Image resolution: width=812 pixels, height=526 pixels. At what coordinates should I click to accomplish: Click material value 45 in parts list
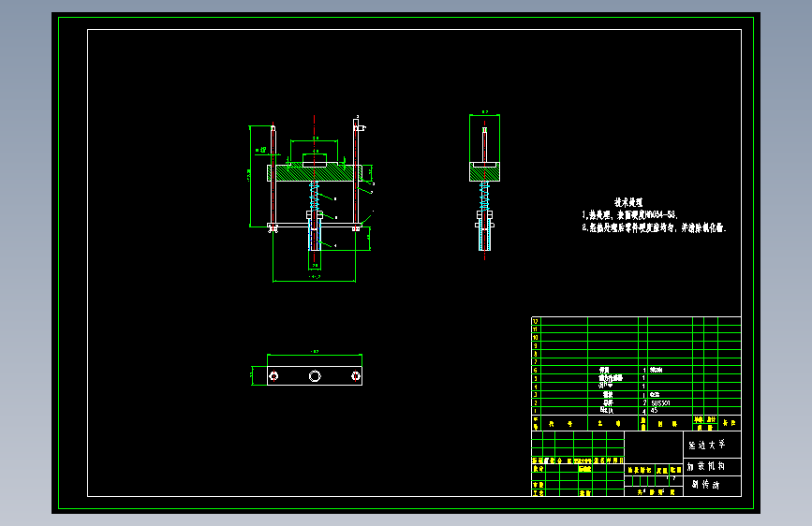pyautogui.click(x=654, y=411)
